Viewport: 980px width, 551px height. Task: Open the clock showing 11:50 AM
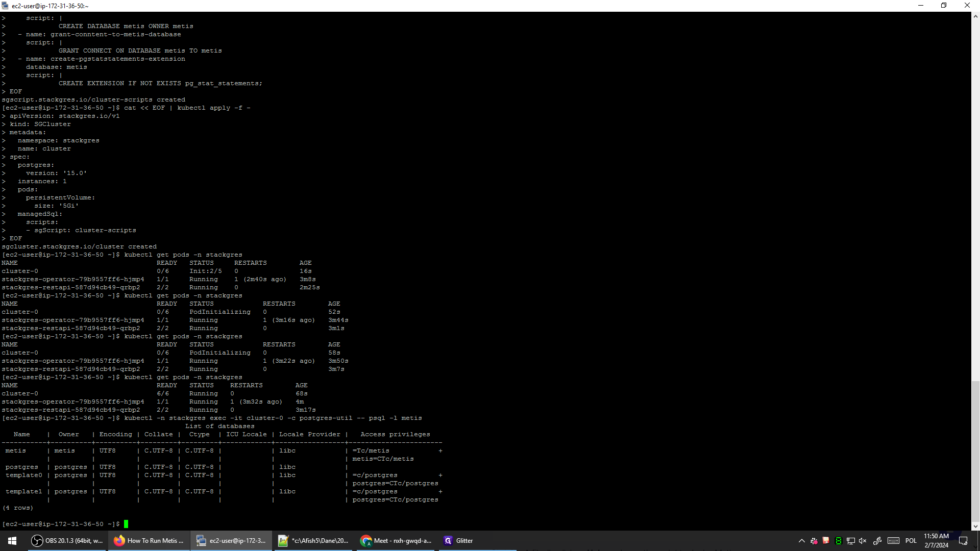[x=936, y=541]
